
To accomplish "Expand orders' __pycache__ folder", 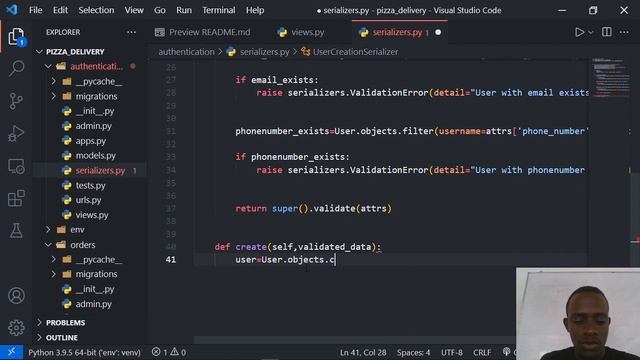I will pyautogui.click(x=90, y=260).
